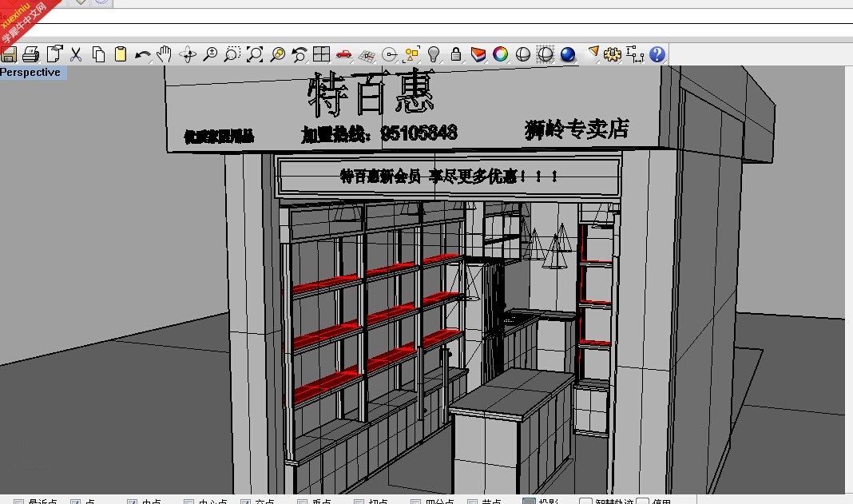The height and width of the screenshot is (504, 853).
Task: Click the Spotlight cone icon
Action: pyautogui.click(x=593, y=53)
